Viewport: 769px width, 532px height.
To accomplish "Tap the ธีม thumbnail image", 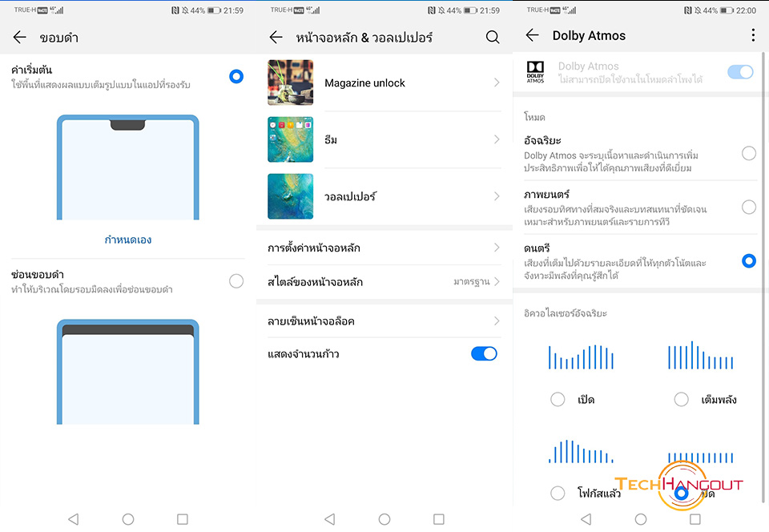I will click(x=290, y=139).
